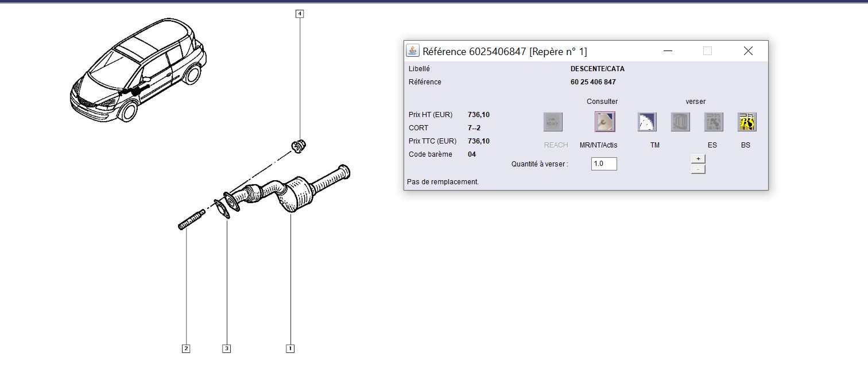Focus the Quantité à verser input field
The width and height of the screenshot is (868, 388).
(x=604, y=164)
